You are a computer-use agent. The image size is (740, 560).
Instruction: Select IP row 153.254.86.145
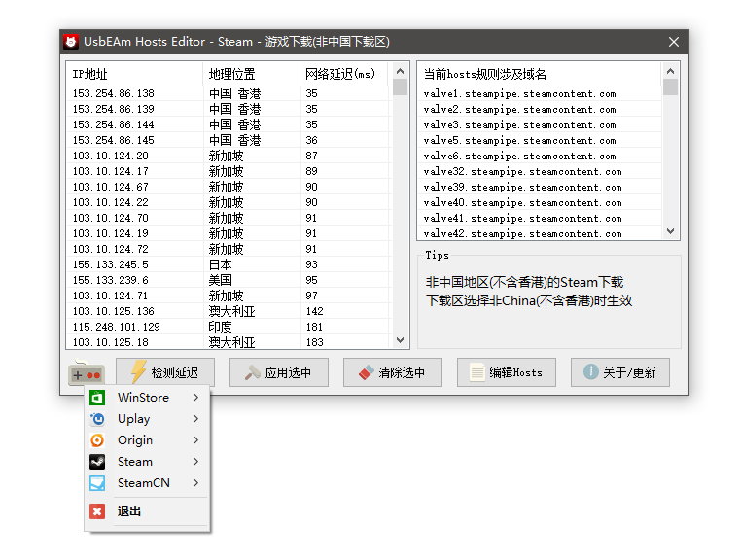pyautogui.click(x=229, y=140)
